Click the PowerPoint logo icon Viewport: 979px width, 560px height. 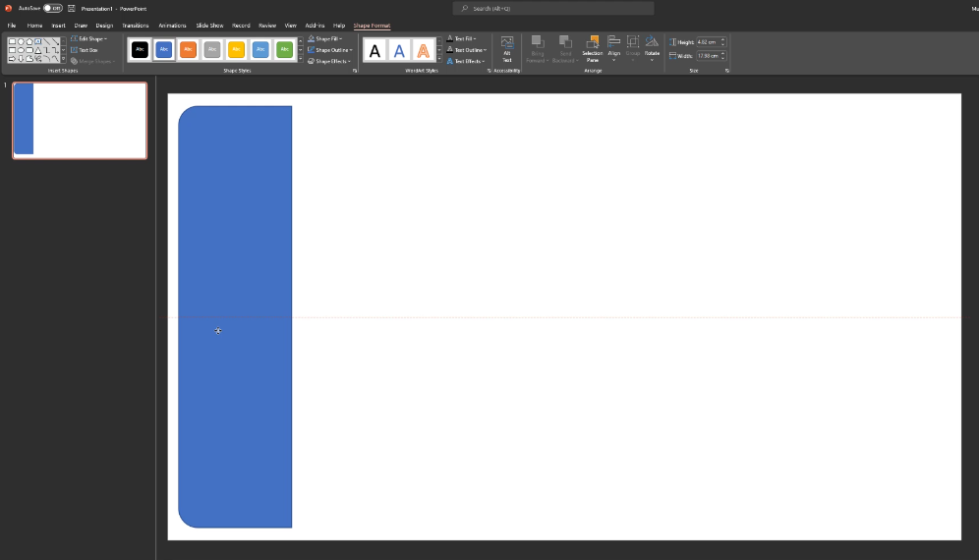tap(8, 8)
